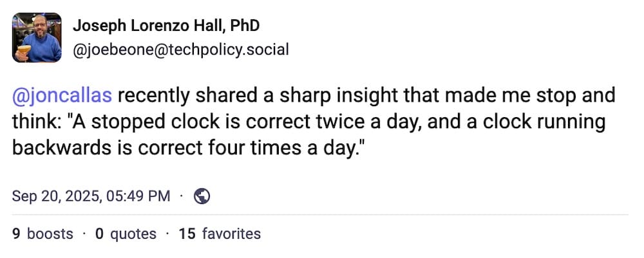The width and height of the screenshot is (644, 258).
Task: Click the word "quotes" in the stats row
Action: [133, 234]
